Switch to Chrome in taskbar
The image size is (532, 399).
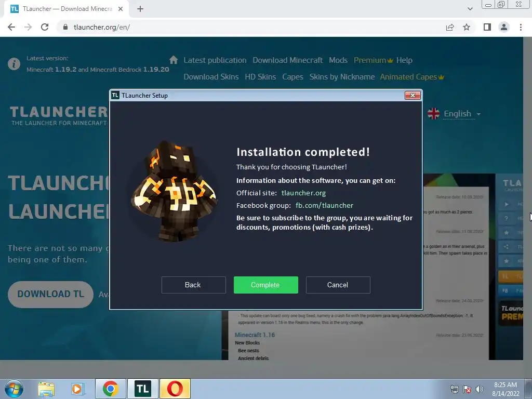tap(111, 389)
